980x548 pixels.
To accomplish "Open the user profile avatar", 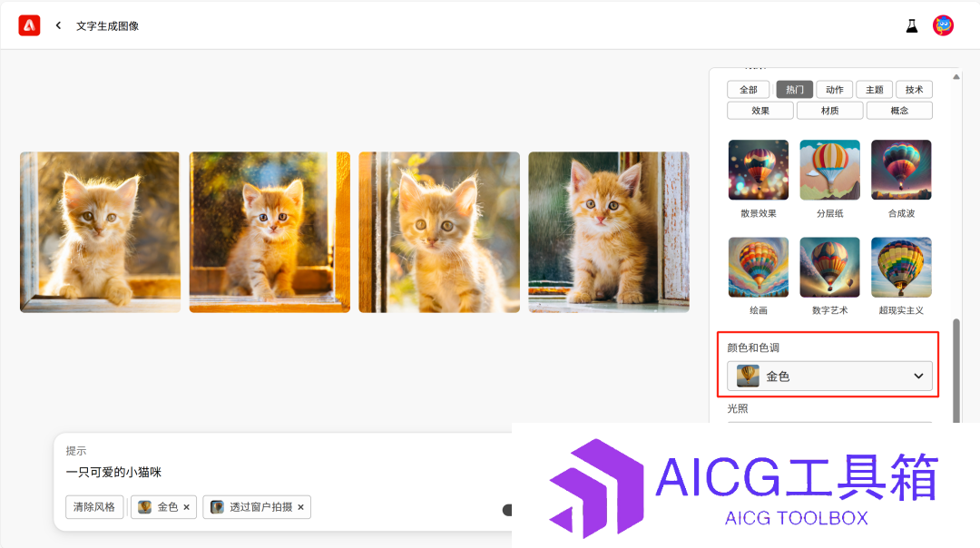I will 943,25.
